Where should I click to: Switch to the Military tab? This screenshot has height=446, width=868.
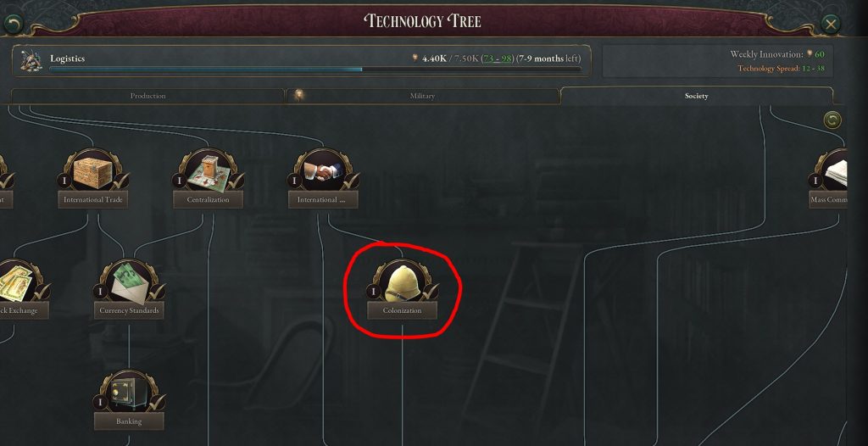(422, 96)
